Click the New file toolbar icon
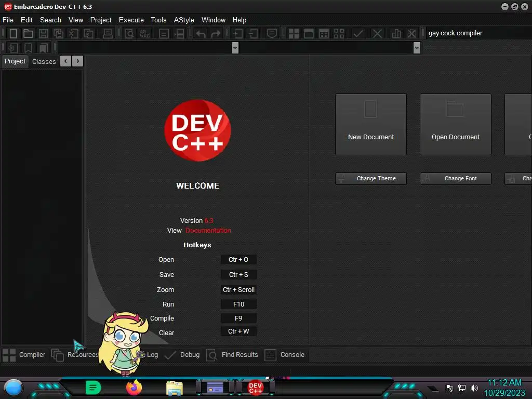This screenshot has width=532, height=399. tap(13, 33)
